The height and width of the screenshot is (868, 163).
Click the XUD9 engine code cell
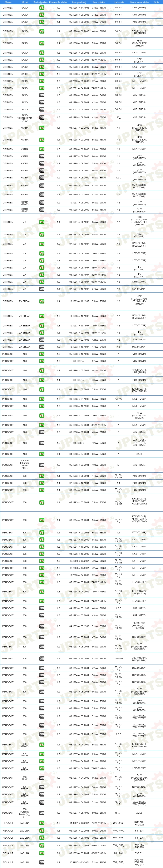click(139, 813)
